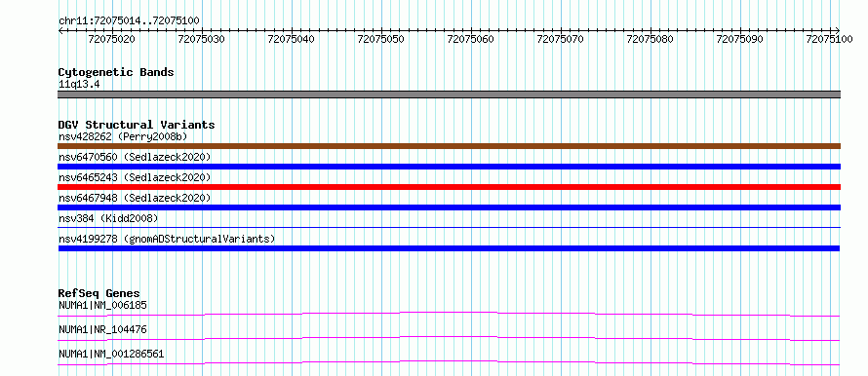Click ruler position 72075060

point(471,39)
